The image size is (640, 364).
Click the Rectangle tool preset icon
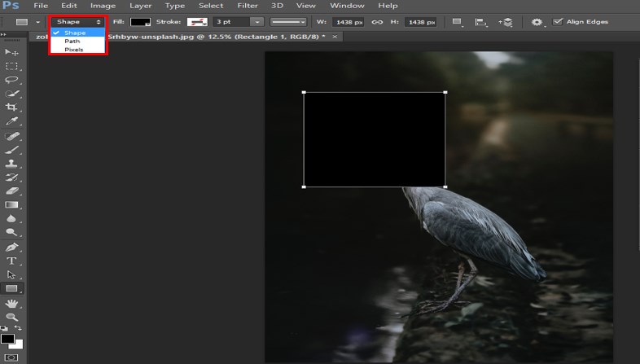pyautogui.click(x=22, y=22)
